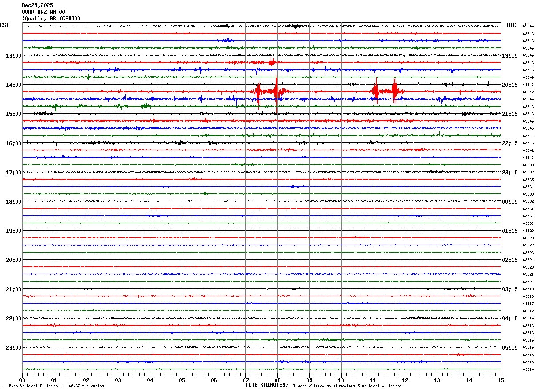Click the '17:00' CST time label
The width and height of the screenshot is (536, 392).
click(x=13, y=173)
